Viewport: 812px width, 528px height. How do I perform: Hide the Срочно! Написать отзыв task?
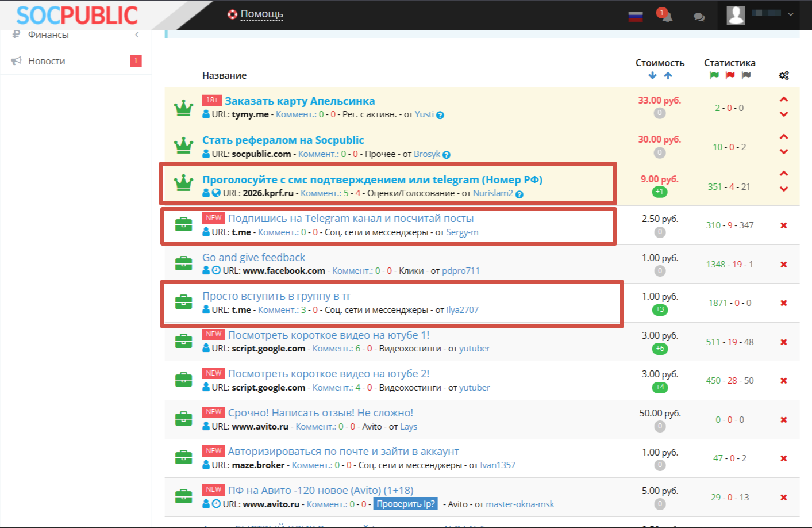(x=784, y=420)
